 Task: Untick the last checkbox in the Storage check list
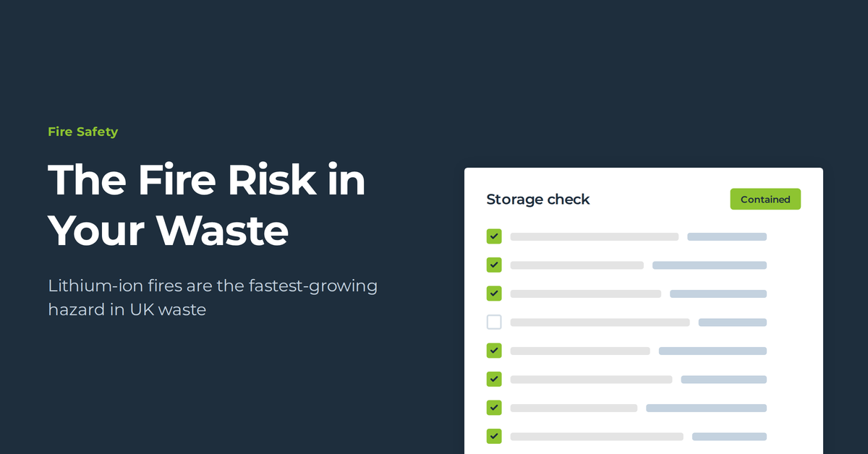pos(494,436)
